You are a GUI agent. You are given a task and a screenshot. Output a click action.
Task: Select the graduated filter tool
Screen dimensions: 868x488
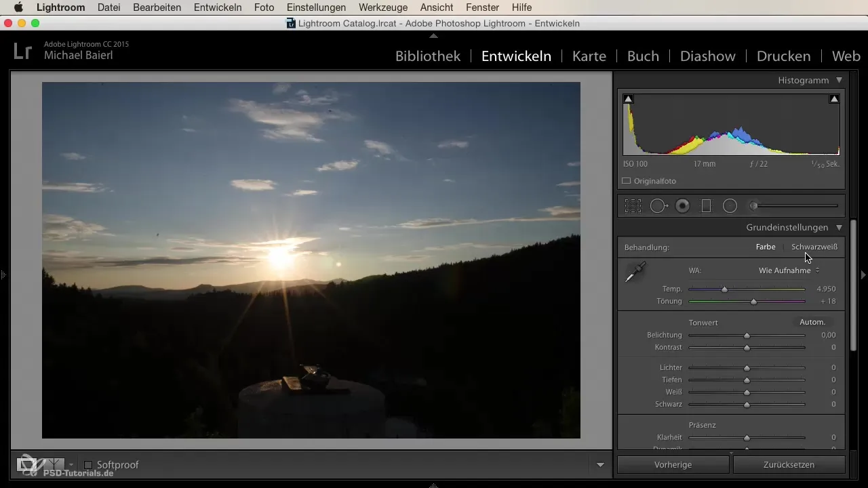(x=706, y=206)
